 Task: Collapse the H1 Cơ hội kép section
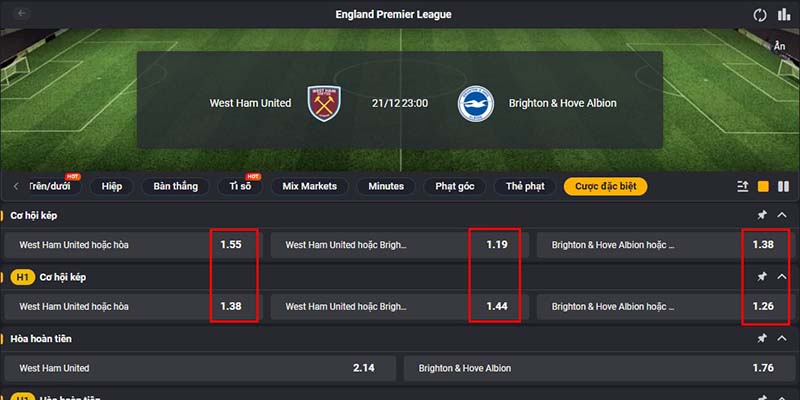782,277
